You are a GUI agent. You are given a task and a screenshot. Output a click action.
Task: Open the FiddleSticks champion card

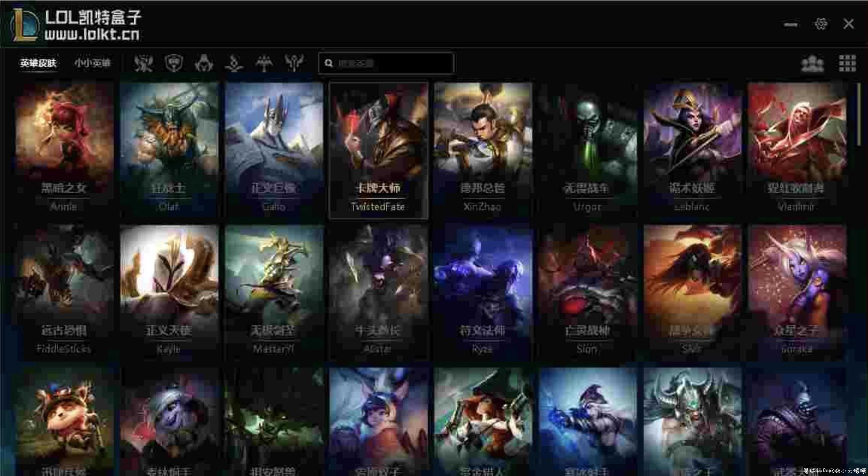click(64, 292)
